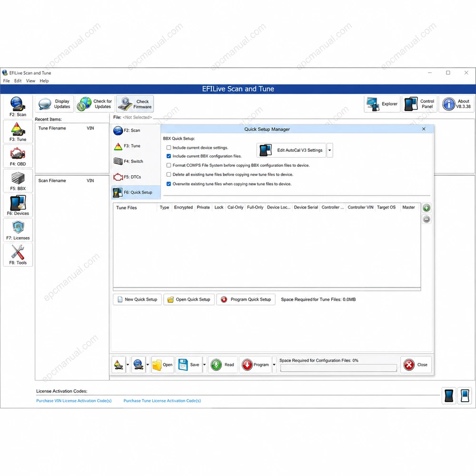The image size is (476, 476).
Task: Expand the Program dropdown arrow
Action: 274,365
